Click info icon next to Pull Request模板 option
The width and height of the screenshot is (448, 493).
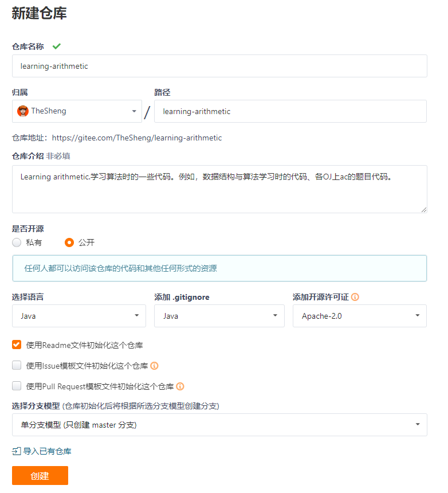[180, 386]
